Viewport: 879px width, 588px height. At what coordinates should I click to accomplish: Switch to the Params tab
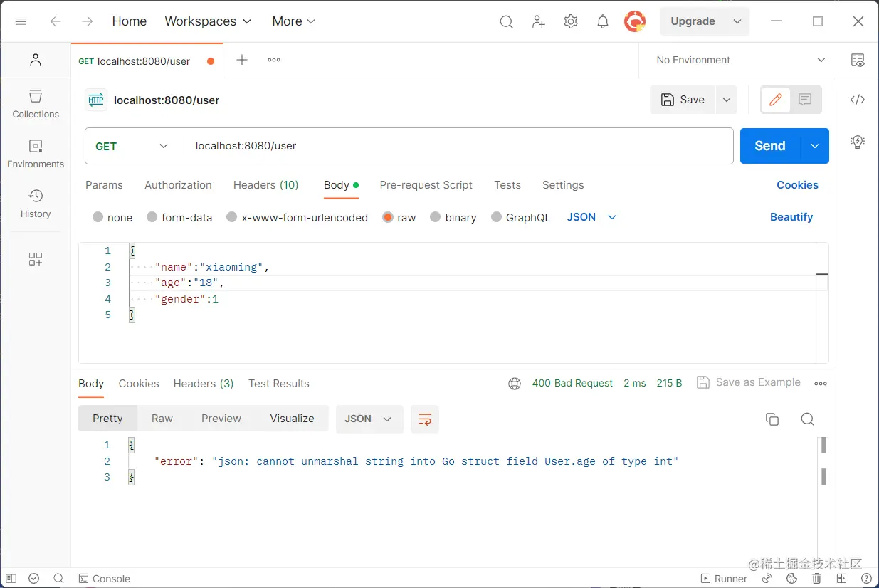(x=104, y=185)
